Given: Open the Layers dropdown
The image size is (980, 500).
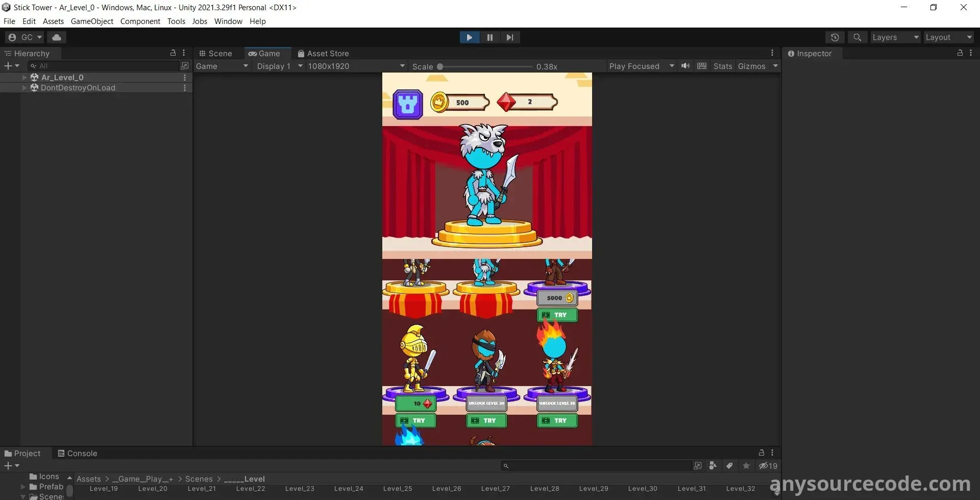Looking at the screenshot, I should click(895, 37).
